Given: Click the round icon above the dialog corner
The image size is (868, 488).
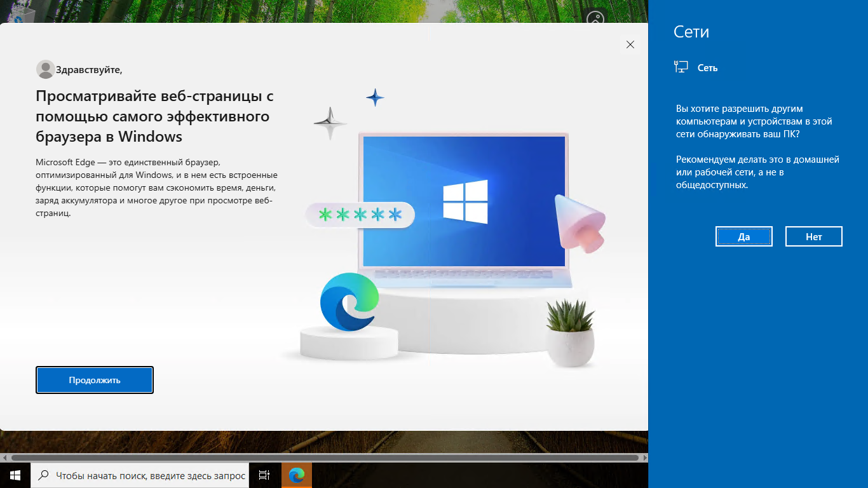Looking at the screenshot, I should tap(595, 18).
